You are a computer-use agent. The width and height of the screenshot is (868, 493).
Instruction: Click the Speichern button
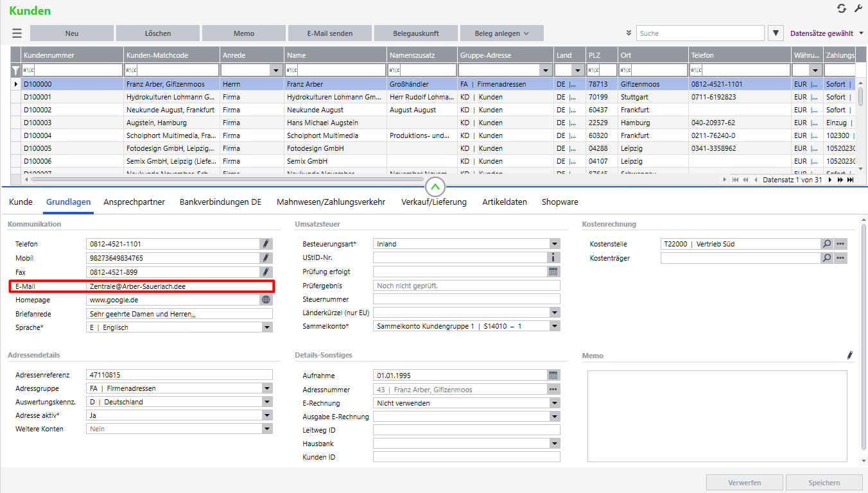click(824, 483)
